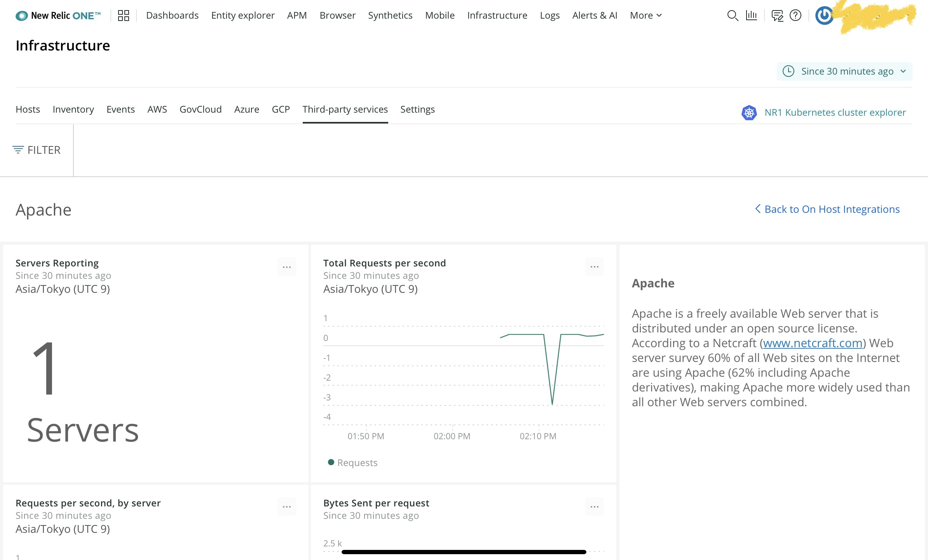
Task: Open the FILTER panel
Action: pyautogui.click(x=37, y=150)
